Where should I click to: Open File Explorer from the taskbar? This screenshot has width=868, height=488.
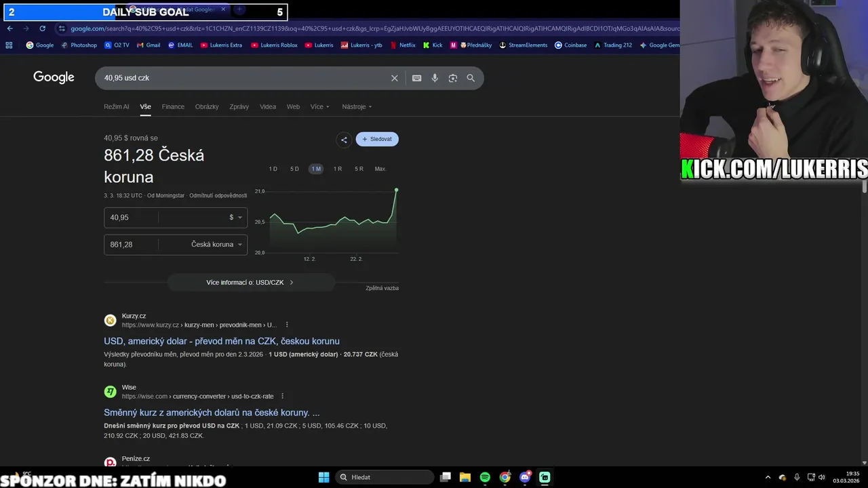[x=465, y=477]
